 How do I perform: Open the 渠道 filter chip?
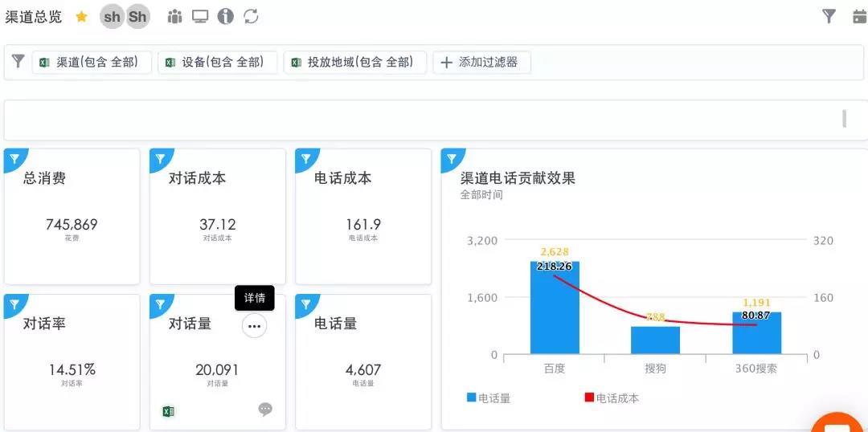point(92,62)
